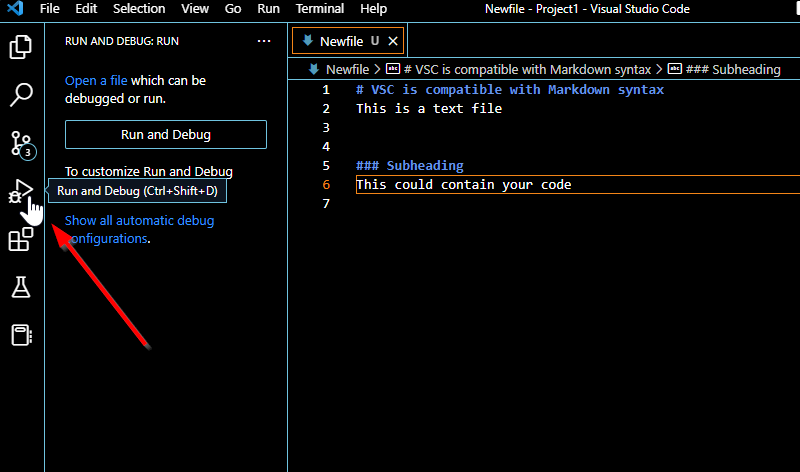800x472 pixels.
Task: Open the Explorer view in the activity bar
Action: [21, 47]
